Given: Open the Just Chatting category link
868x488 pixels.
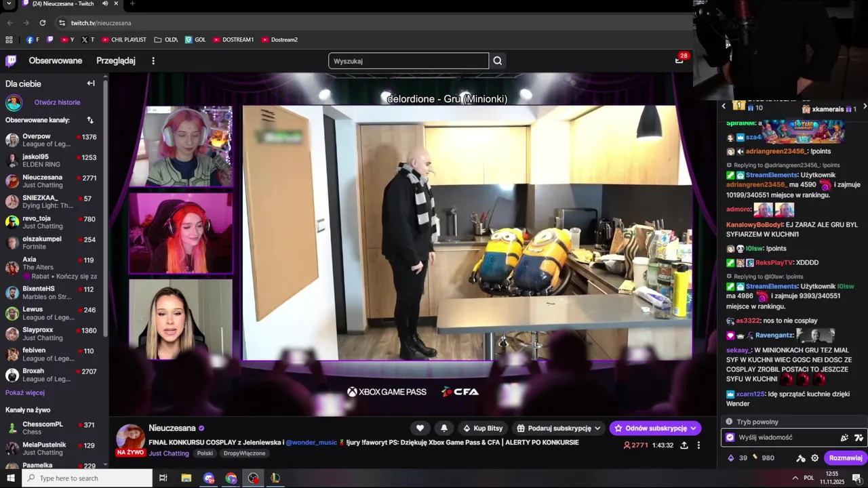Looking at the screenshot, I should coord(169,453).
